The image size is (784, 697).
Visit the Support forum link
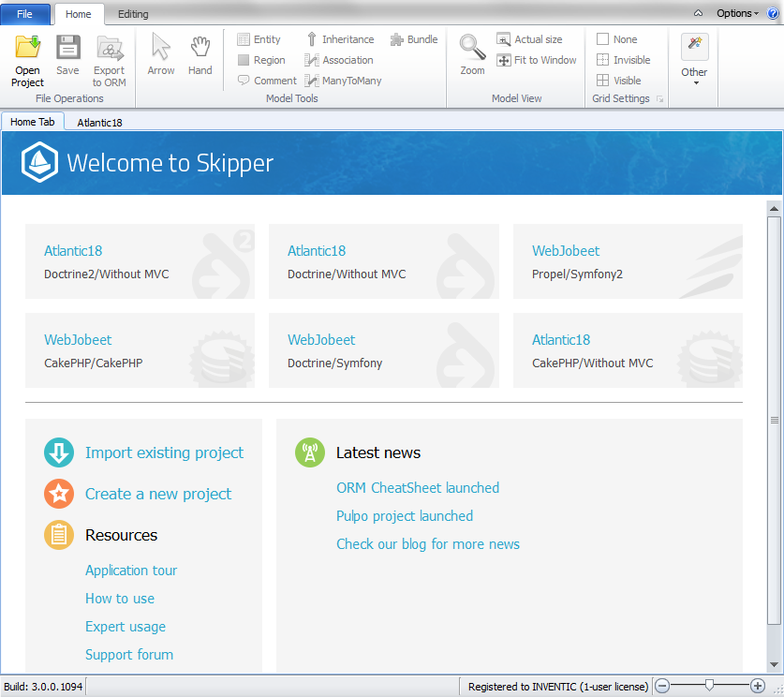(x=129, y=655)
